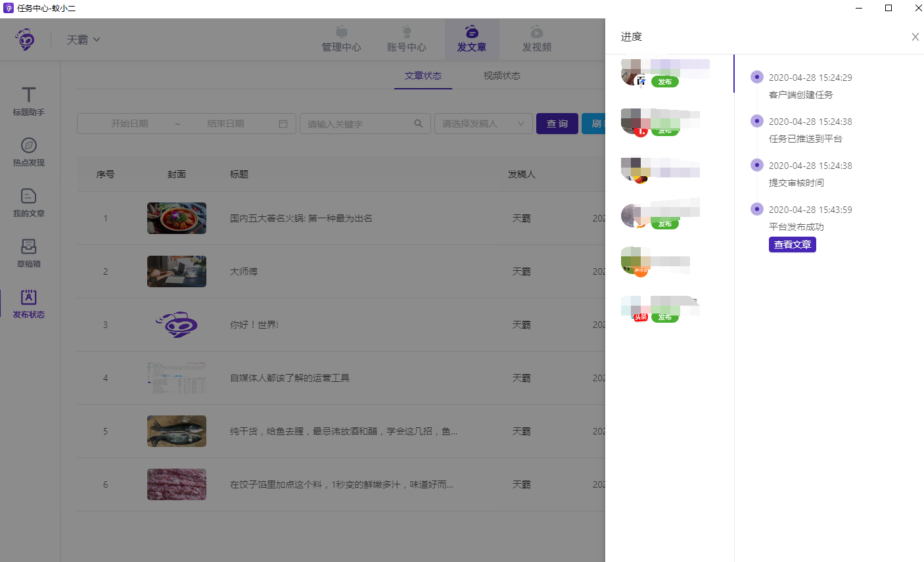Close the 进度 progress panel
This screenshot has height=562, width=924.
[915, 37]
